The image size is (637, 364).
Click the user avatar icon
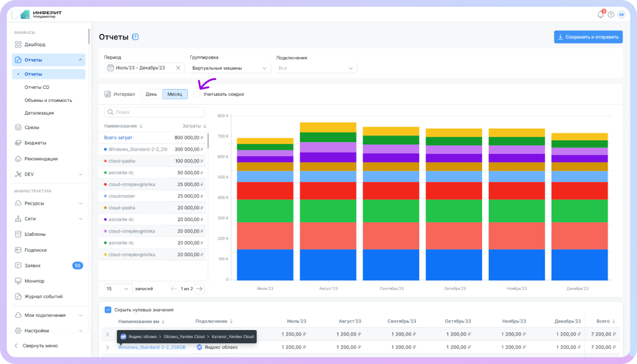pyautogui.click(x=621, y=14)
